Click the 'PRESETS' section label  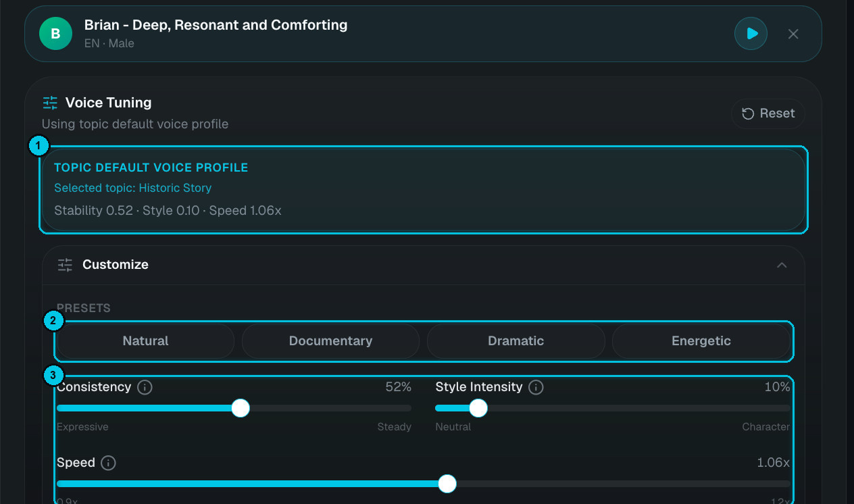click(x=84, y=308)
